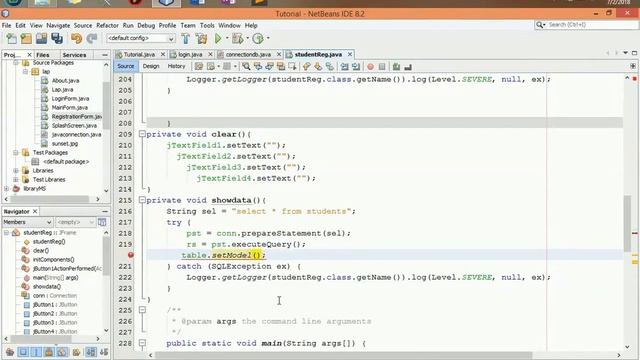Expand the Test Packages tree node
This screenshot has width=640, height=360.
pos(16,153)
